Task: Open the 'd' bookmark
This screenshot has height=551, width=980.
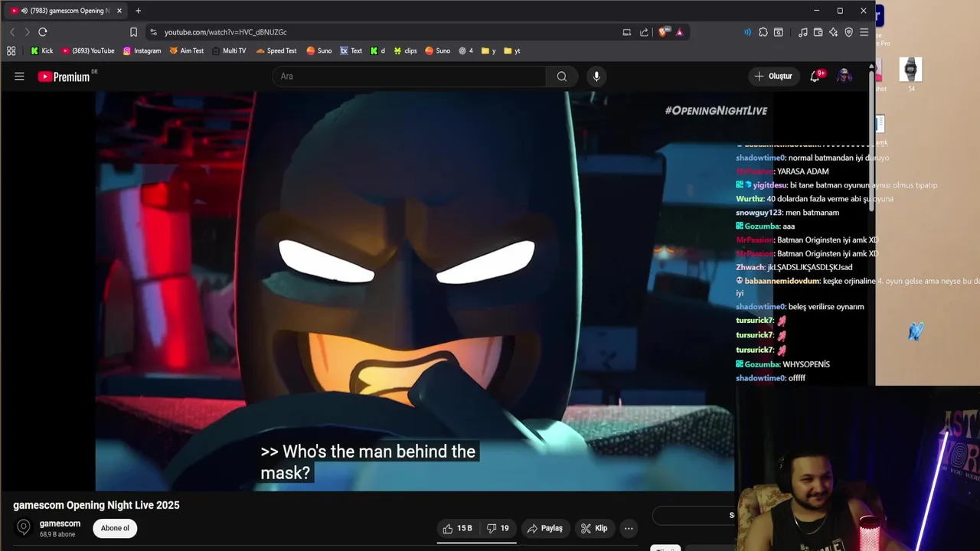Action: [377, 51]
